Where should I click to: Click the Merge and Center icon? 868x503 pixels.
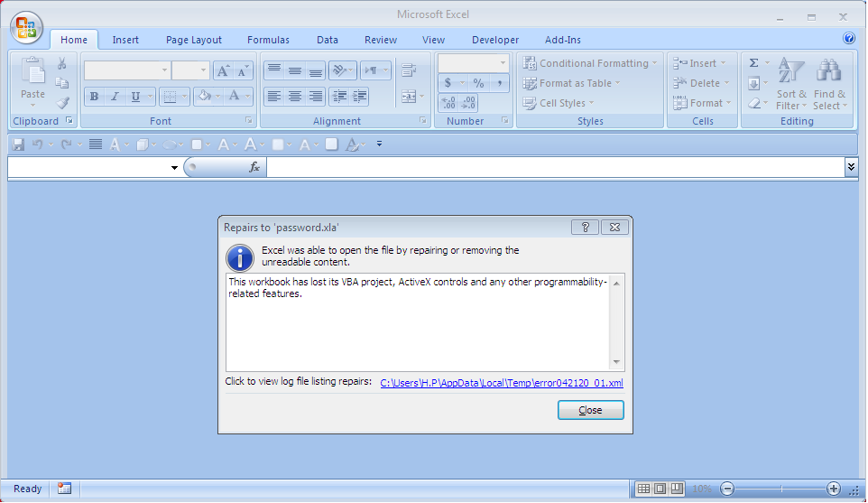[409, 97]
